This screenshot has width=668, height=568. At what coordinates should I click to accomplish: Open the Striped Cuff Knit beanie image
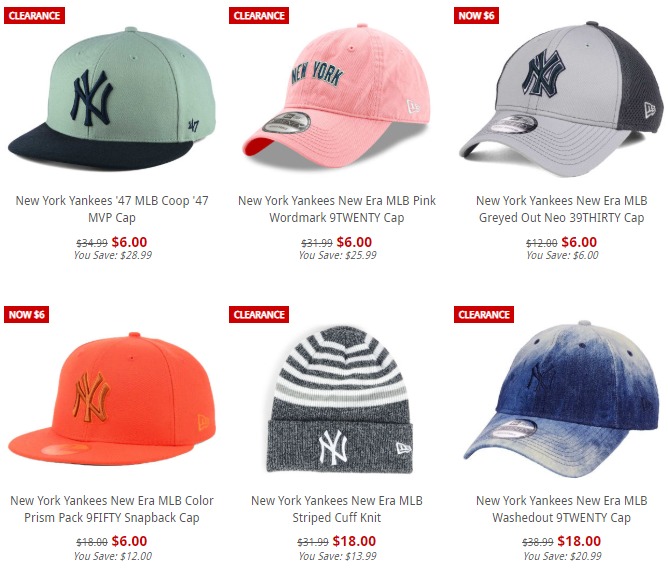[x=340, y=399]
